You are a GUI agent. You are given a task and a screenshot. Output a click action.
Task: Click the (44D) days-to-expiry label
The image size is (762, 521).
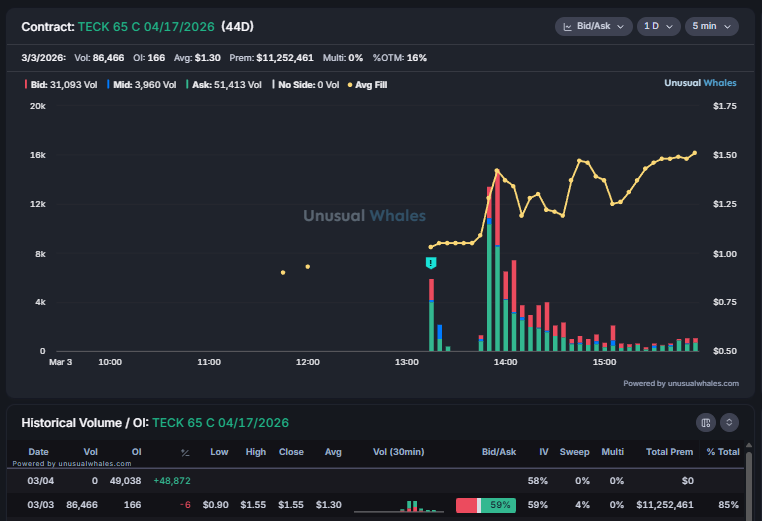tap(238, 27)
